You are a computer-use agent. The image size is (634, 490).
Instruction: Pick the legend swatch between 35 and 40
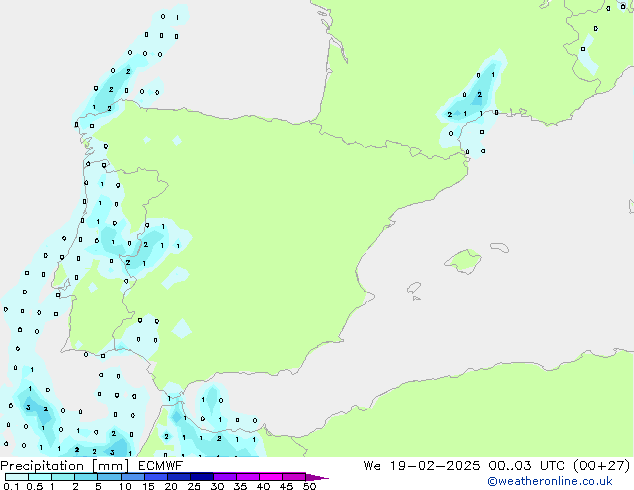click(x=248, y=477)
